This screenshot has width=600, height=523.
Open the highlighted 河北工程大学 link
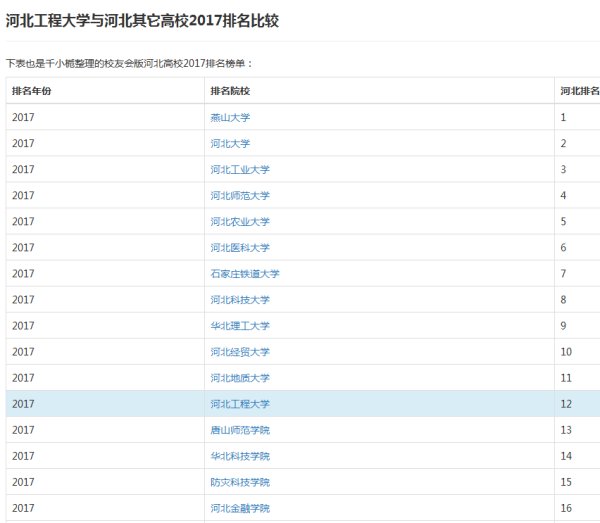pos(240,404)
